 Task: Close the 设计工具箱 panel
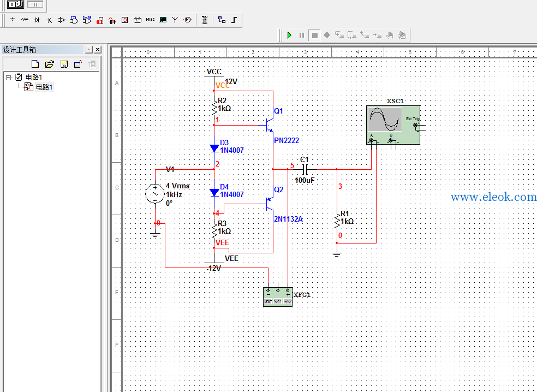coord(98,50)
